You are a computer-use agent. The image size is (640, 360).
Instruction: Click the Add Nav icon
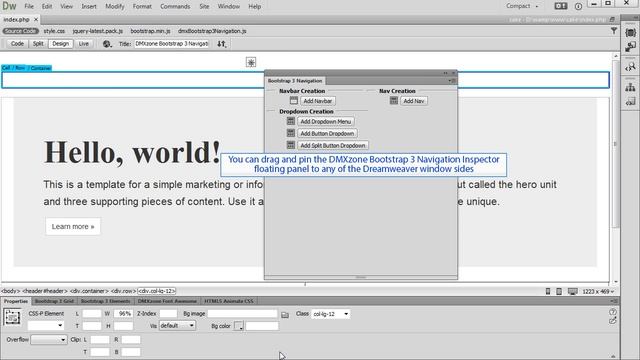point(393,100)
